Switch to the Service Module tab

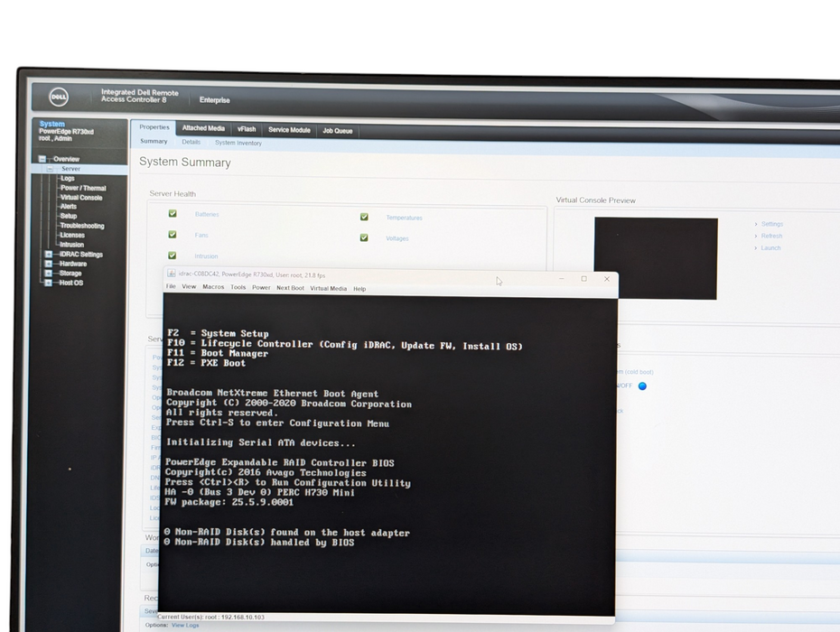(289, 130)
